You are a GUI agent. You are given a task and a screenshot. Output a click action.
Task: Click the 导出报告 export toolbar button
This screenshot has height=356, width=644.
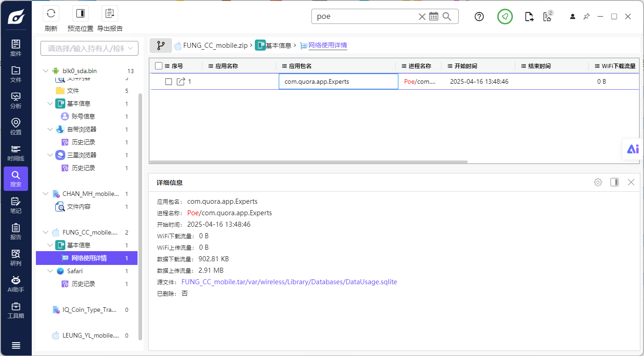tap(110, 18)
